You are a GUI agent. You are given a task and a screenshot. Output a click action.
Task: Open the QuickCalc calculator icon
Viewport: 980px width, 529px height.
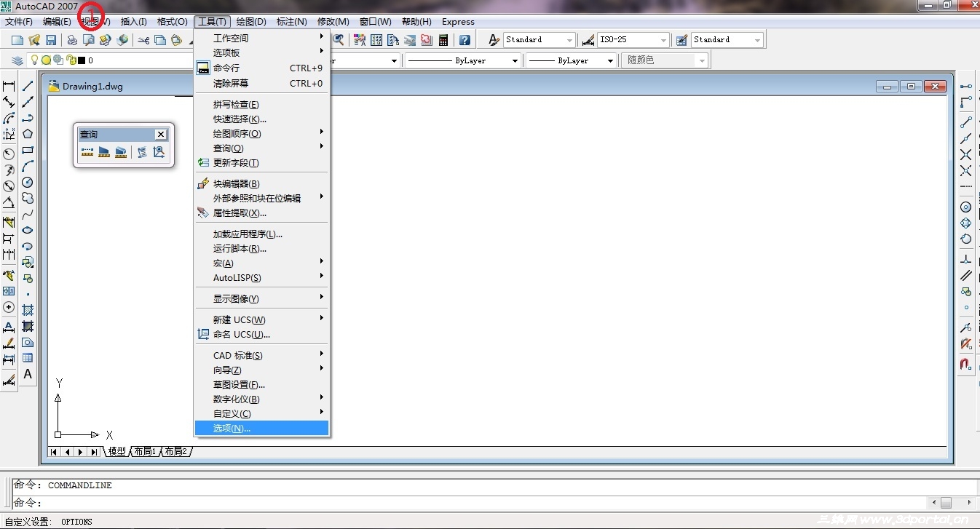[443, 40]
